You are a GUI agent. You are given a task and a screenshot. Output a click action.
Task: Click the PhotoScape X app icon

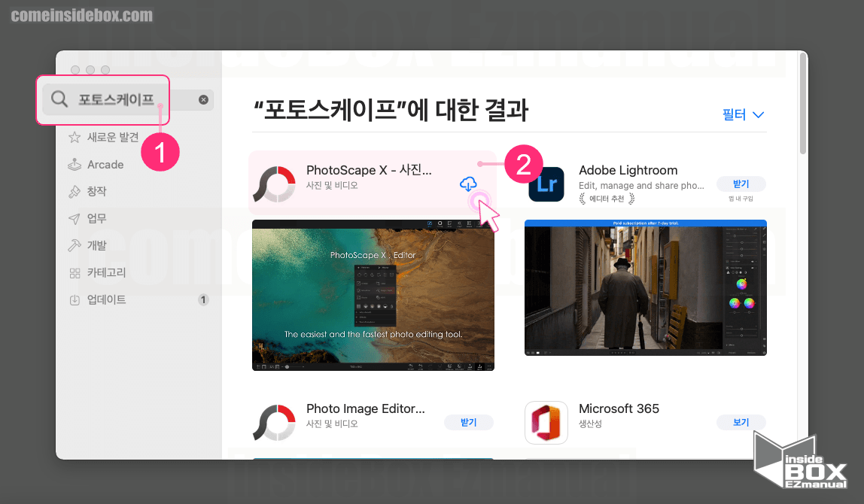coord(274,184)
